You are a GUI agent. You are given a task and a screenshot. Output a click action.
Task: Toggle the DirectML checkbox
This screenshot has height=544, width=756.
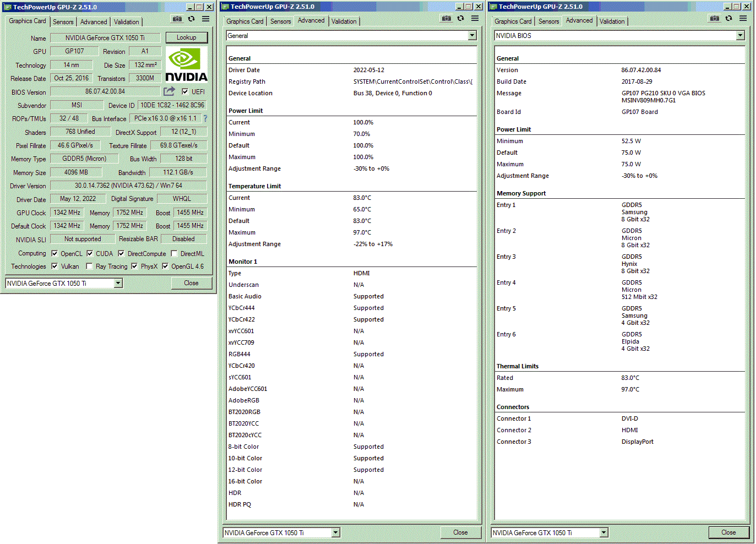174,253
